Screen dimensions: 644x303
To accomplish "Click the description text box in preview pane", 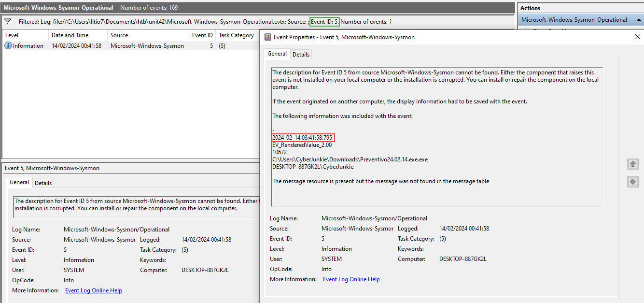I will tap(137, 206).
